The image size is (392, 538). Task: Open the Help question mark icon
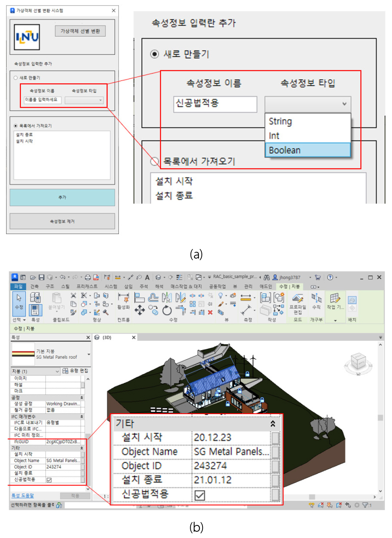[330, 277]
